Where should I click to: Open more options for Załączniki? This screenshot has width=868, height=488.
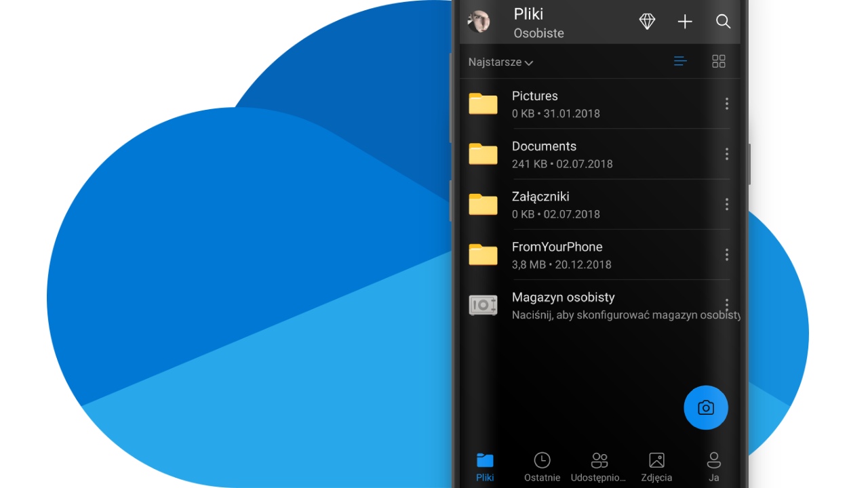point(726,204)
